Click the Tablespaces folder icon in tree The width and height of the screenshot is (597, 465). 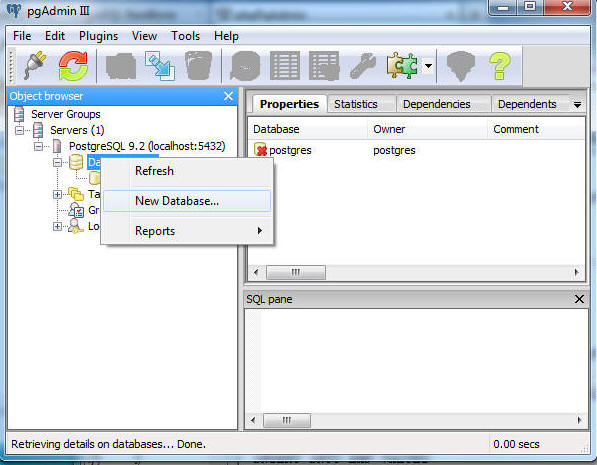pos(76,194)
